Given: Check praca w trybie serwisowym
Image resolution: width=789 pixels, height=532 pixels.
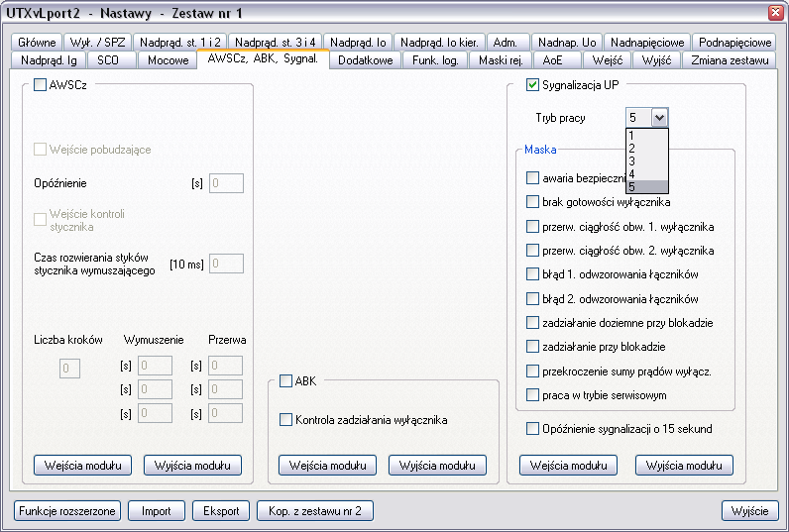Looking at the screenshot, I should 532,394.
